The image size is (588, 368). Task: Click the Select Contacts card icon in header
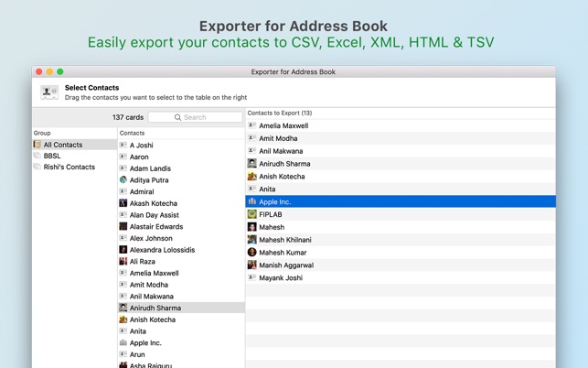coord(49,92)
